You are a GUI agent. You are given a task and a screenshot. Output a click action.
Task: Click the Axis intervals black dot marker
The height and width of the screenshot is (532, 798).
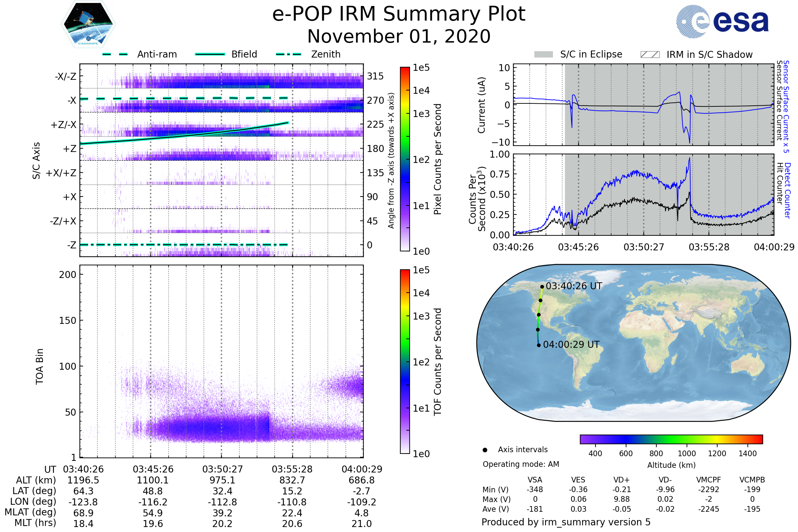(x=485, y=450)
